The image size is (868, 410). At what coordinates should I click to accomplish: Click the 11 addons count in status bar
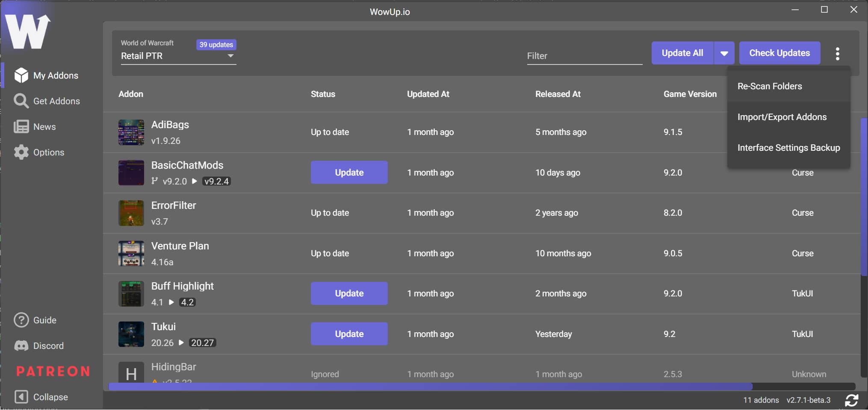coord(761,400)
